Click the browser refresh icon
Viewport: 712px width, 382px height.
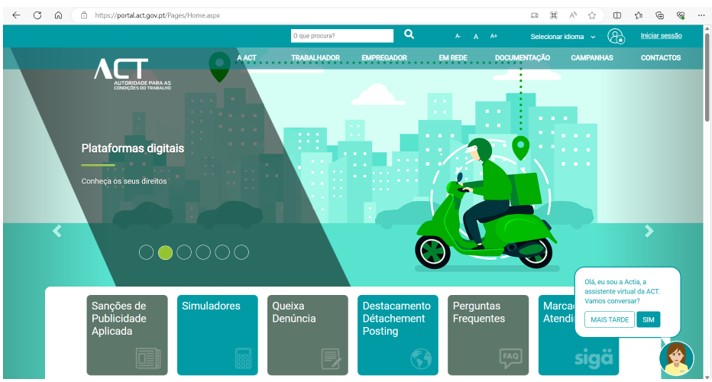point(37,15)
